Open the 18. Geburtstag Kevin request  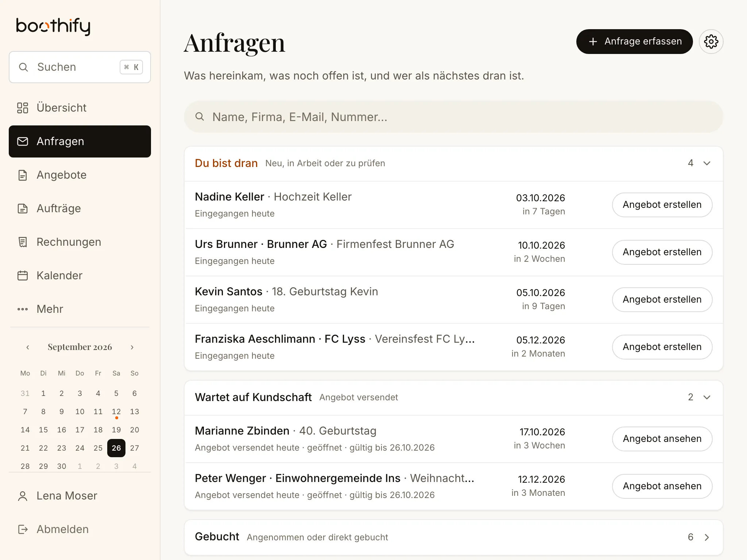(453, 300)
